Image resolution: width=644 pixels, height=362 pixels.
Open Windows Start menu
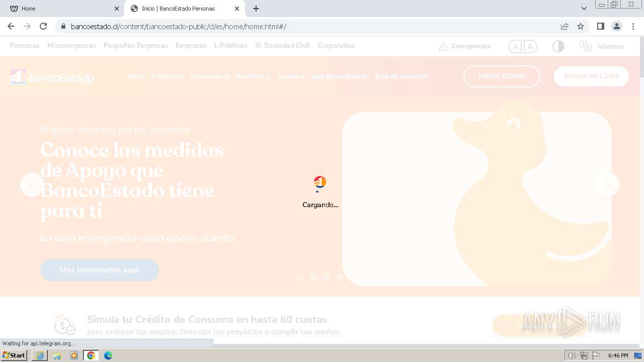(14, 355)
